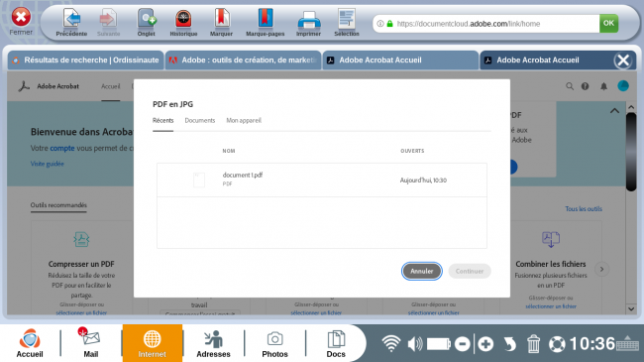Collapse the banner with the up chevron
This screenshot has width=644, height=362.
coord(614,111)
